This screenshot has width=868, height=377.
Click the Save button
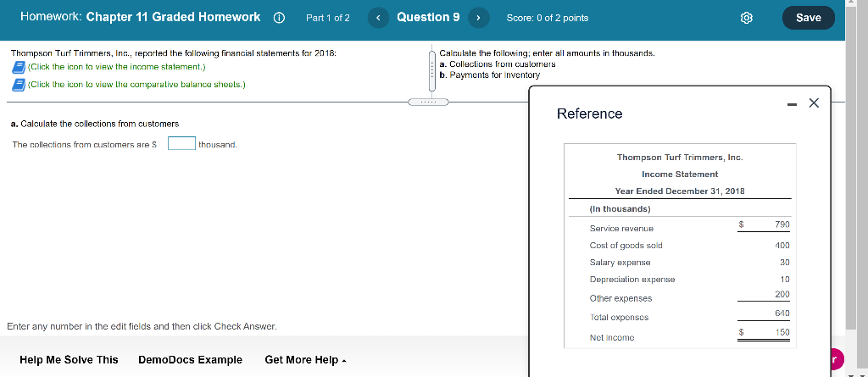point(808,18)
